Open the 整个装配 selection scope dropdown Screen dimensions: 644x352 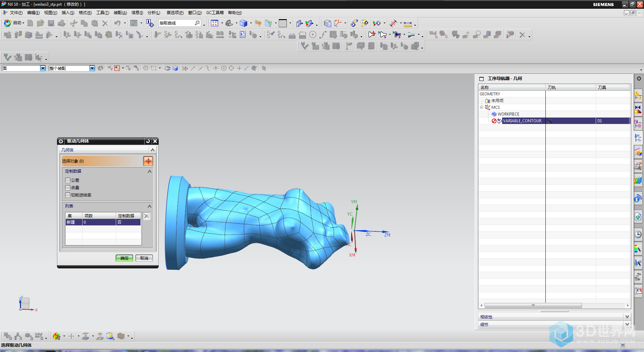(x=92, y=68)
